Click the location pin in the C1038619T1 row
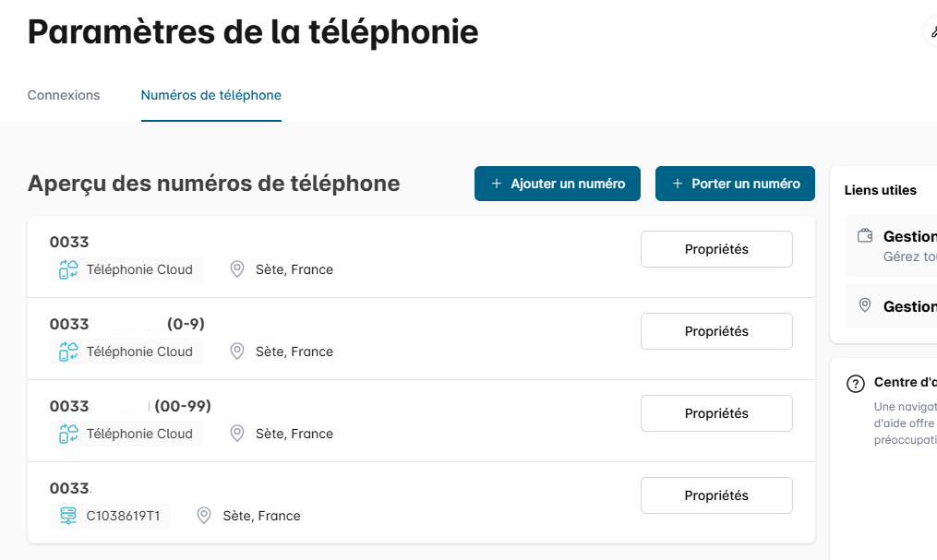This screenshot has height=560, width=937. coord(205,516)
